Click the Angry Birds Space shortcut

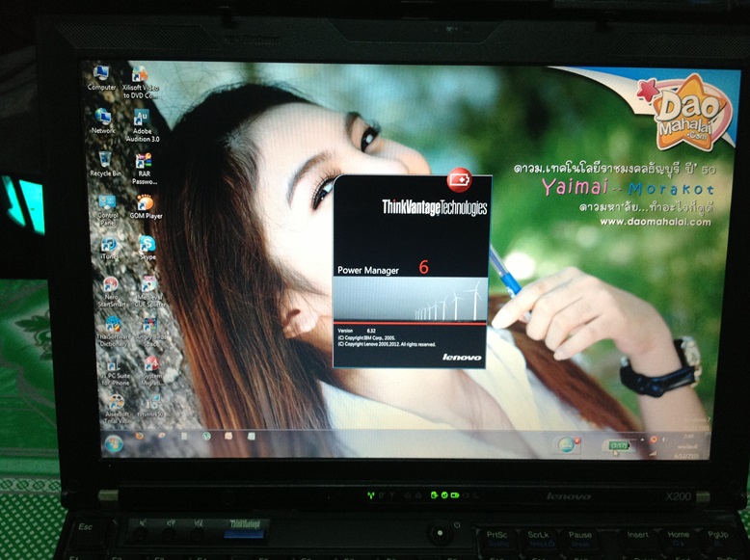(x=150, y=332)
